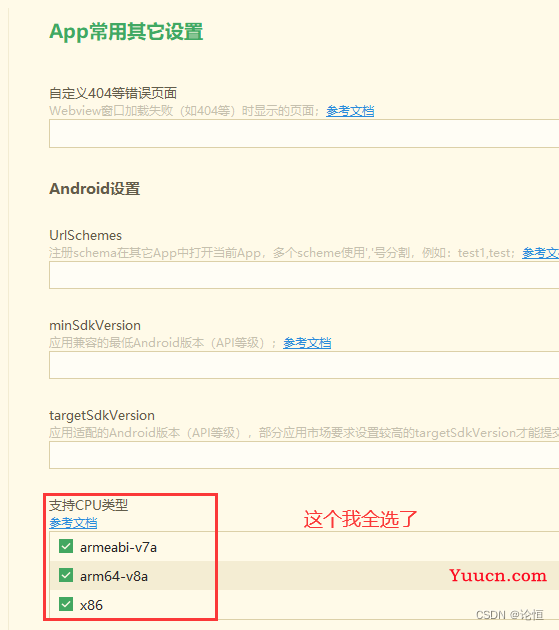Check the armeabi-v7a CPU type checkbox

[66, 546]
